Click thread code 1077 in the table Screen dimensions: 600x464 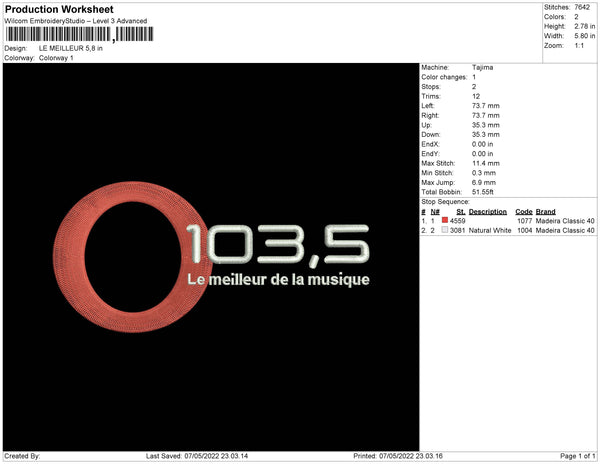click(525, 221)
